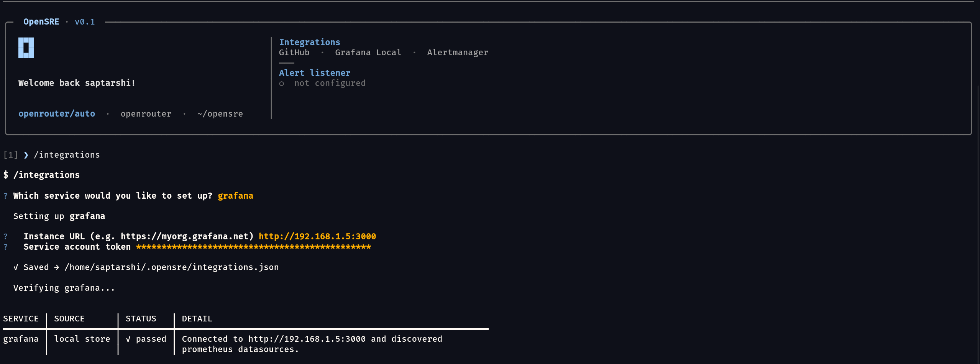The height and width of the screenshot is (364, 980).
Task: Click the OpenSRE title text
Action: click(41, 22)
